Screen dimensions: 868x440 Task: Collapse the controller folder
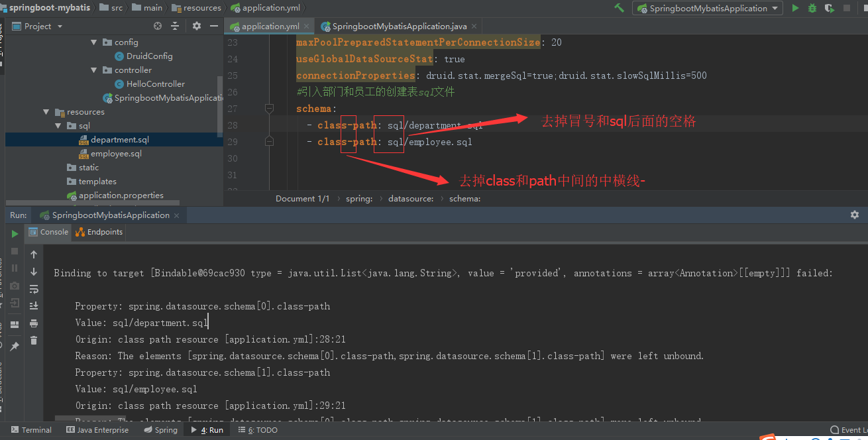[94, 70]
